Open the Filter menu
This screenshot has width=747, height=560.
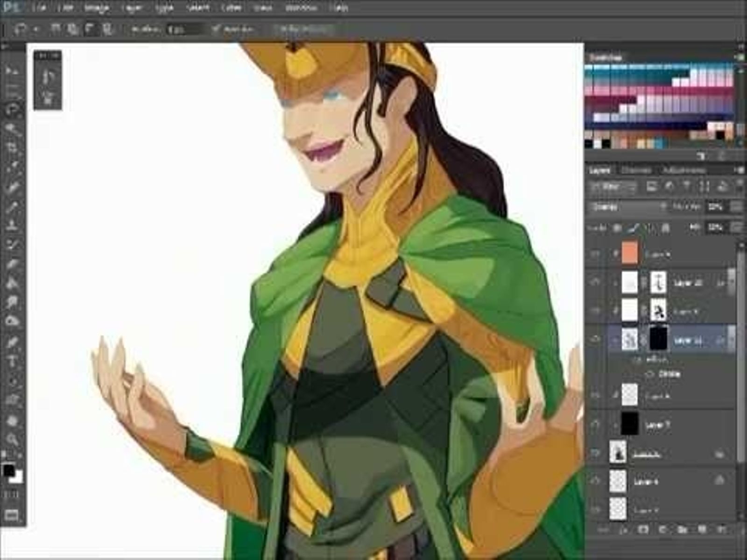click(x=231, y=8)
